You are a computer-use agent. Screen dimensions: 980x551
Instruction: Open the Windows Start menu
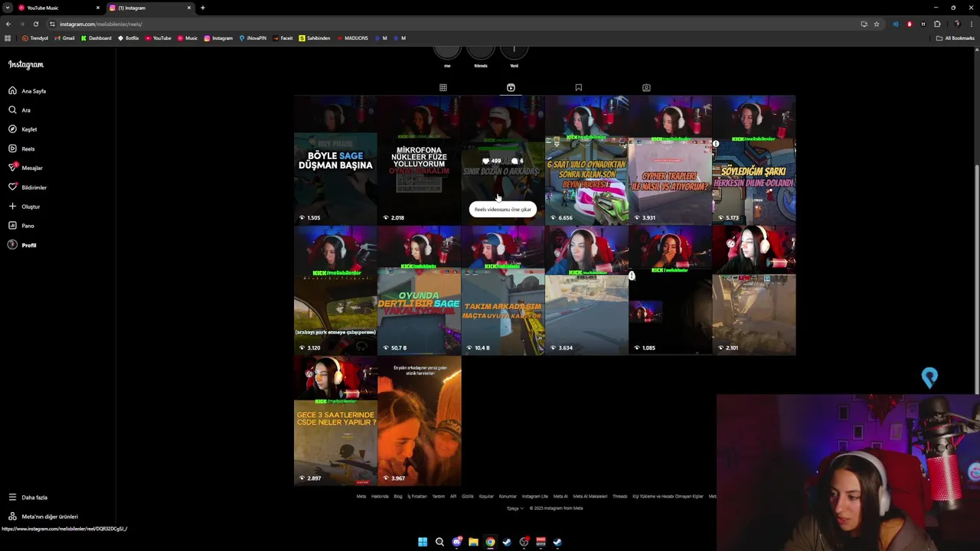[x=423, y=542]
